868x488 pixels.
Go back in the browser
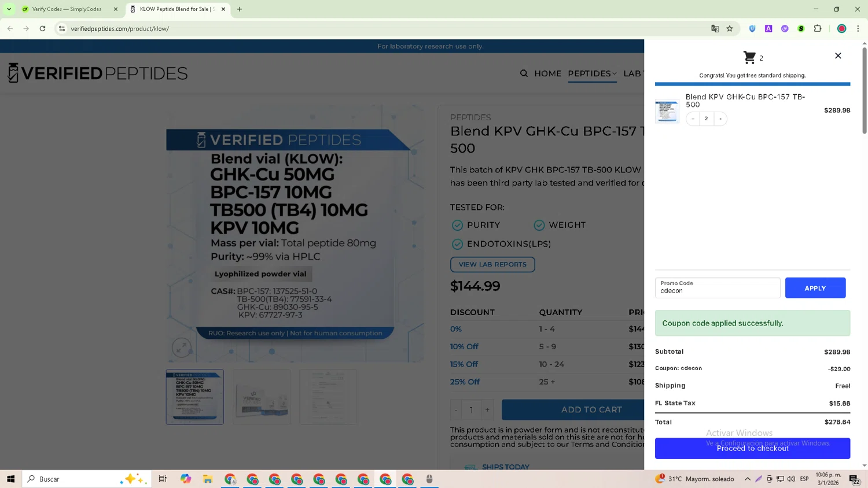[x=10, y=28]
